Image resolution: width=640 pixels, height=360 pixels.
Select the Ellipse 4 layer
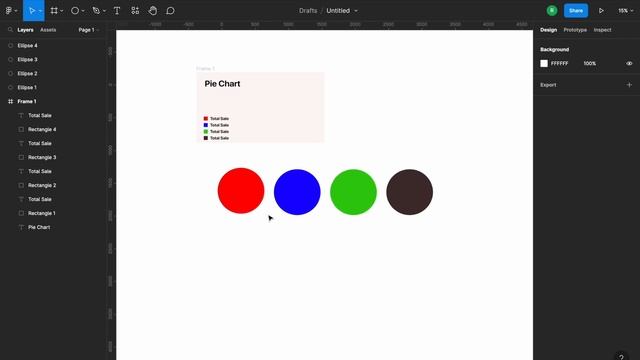pos(27,46)
